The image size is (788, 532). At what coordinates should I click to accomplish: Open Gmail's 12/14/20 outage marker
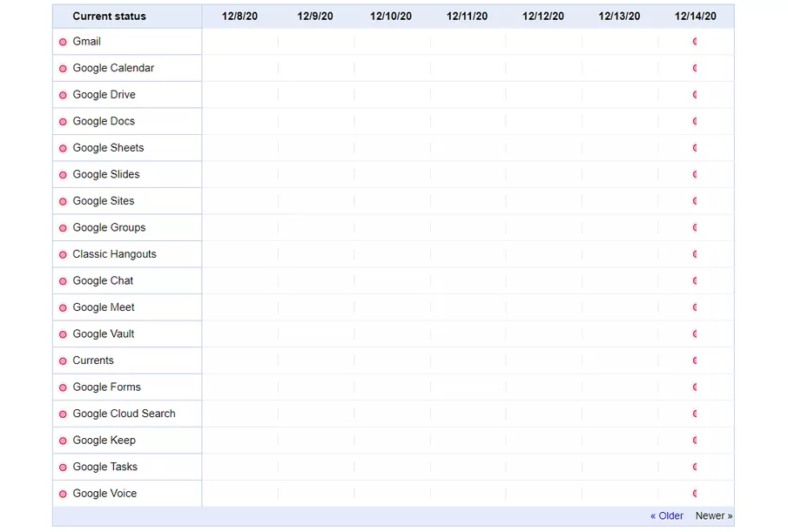pyautogui.click(x=695, y=42)
